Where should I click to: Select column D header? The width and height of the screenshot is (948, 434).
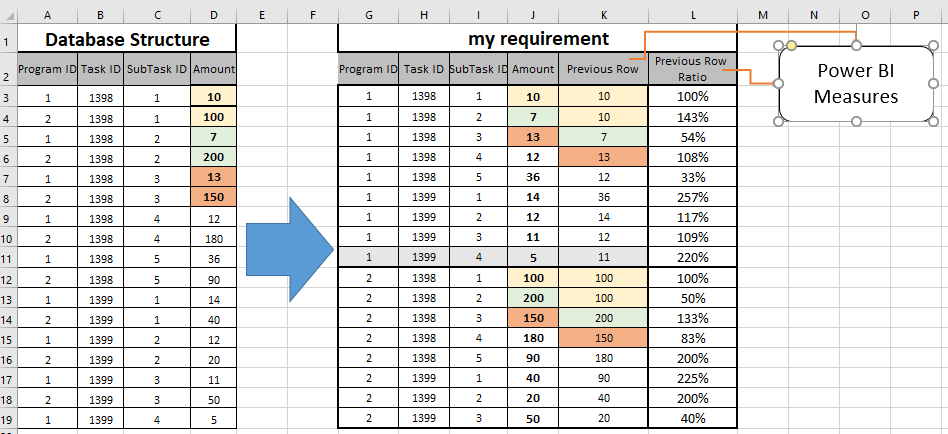pos(213,15)
